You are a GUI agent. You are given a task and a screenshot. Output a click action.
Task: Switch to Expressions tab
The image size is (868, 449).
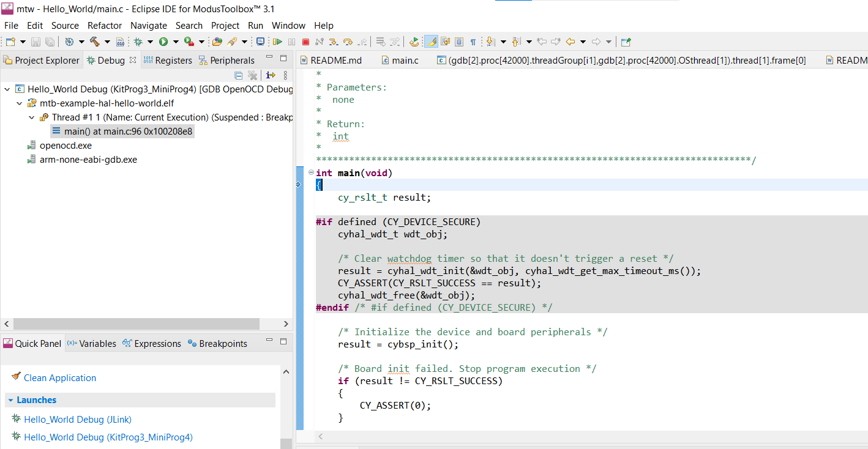tap(151, 343)
